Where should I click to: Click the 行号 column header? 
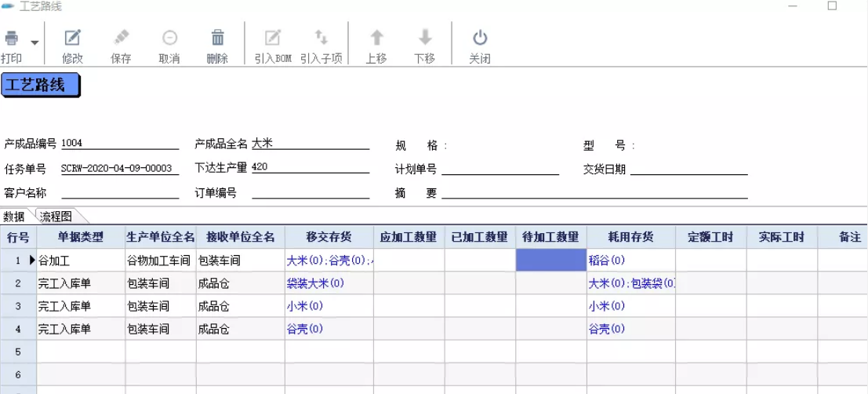(18, 237)
